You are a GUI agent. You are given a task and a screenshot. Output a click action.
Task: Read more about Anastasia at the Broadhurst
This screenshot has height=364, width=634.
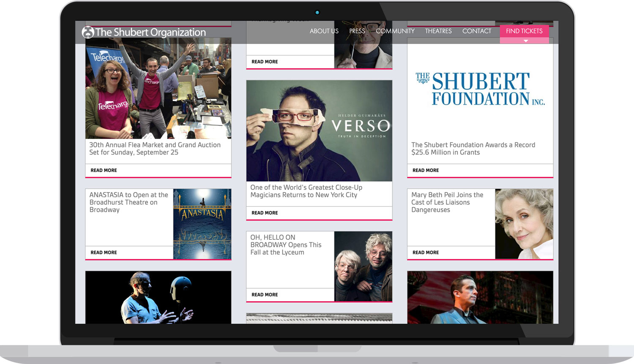104,253
